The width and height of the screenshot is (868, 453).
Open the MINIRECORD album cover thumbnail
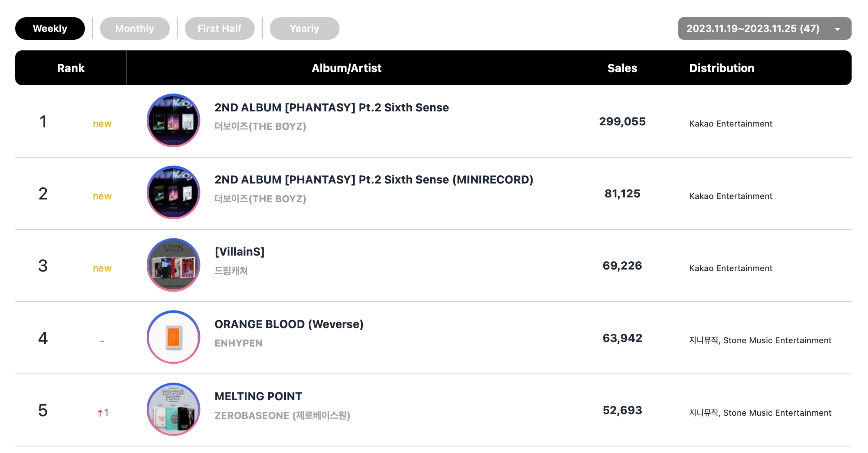[x=173, y=193]
